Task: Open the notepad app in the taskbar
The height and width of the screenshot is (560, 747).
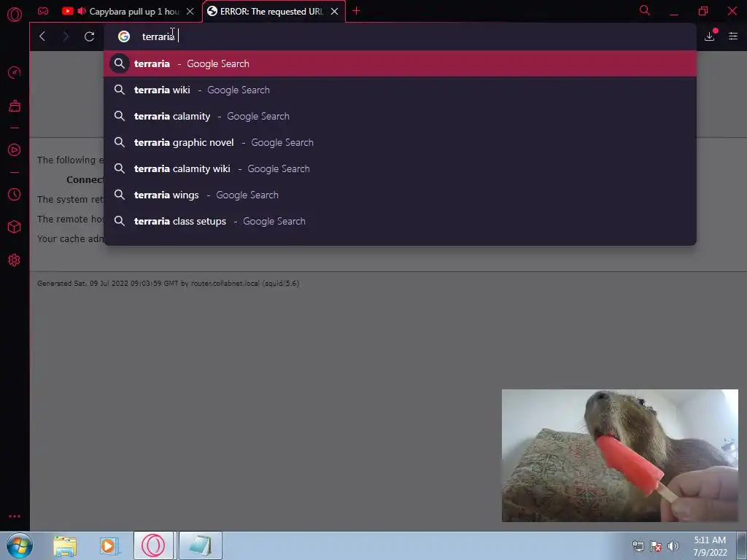Action: pyautogui.click(x=200, y=545)
